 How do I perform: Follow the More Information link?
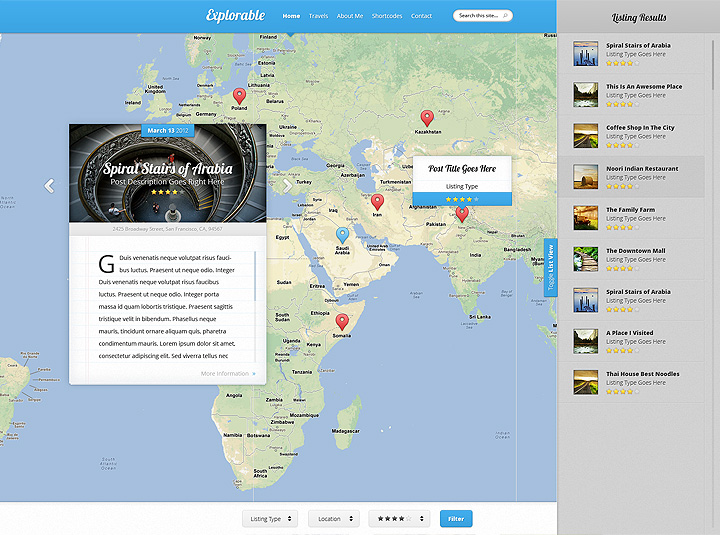point(228,374)
